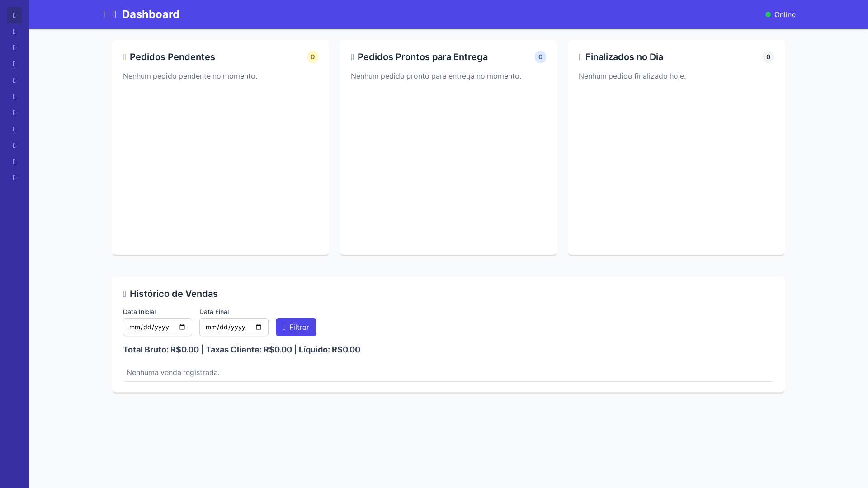Click 'Líquido: R$0.00' summary text
868x488 pixels.
pyautogui.click(x=330, y=350)
